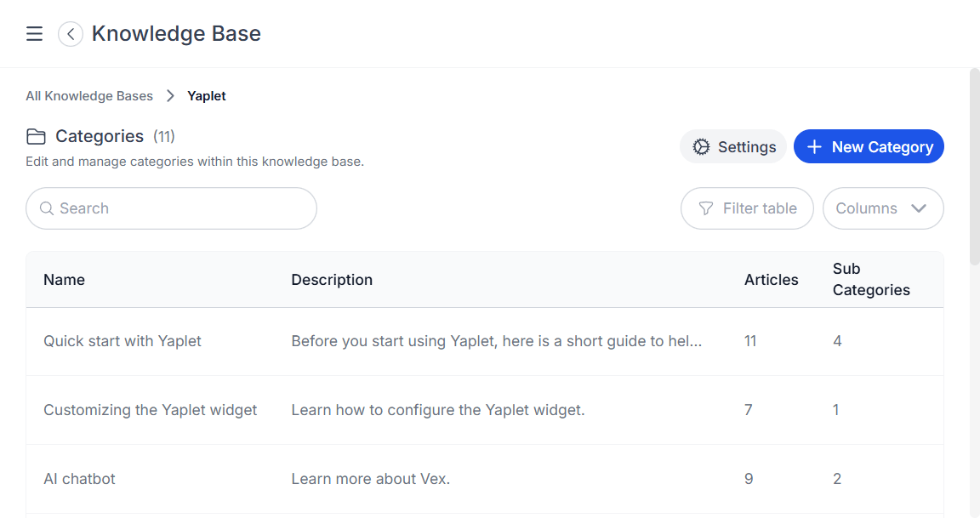Open the AI chatbot category row

79,479
